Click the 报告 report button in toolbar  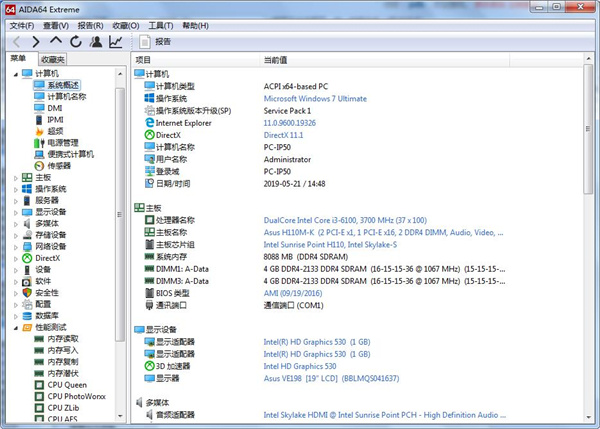click(x=155, y=42)
